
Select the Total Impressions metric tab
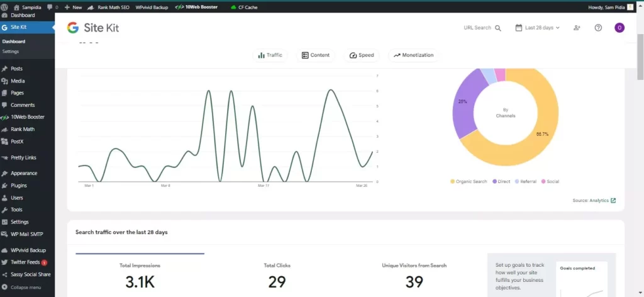point(140,275)
